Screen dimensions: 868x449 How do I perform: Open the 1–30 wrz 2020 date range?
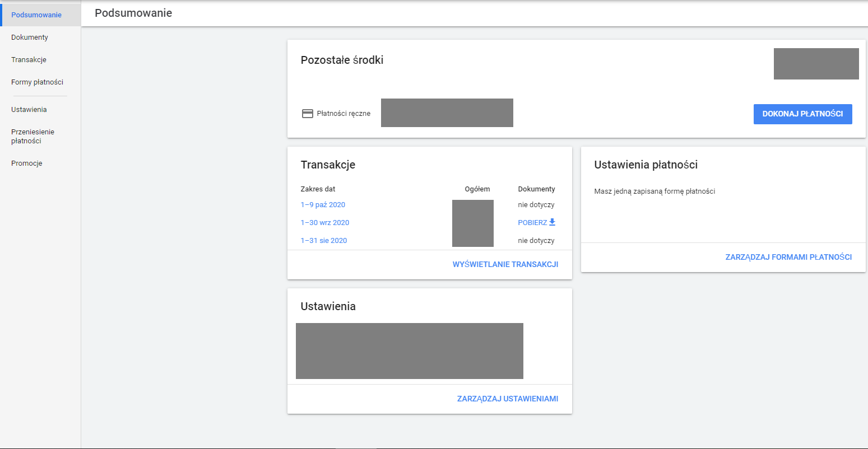click(325, 223)
